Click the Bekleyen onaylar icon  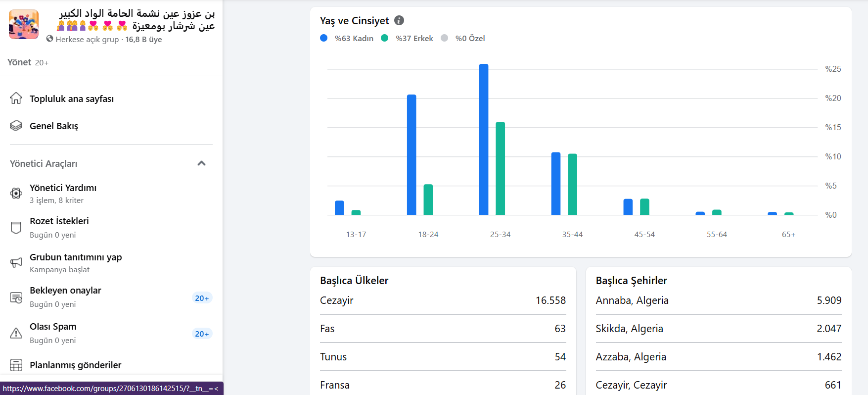click(16, 297)
